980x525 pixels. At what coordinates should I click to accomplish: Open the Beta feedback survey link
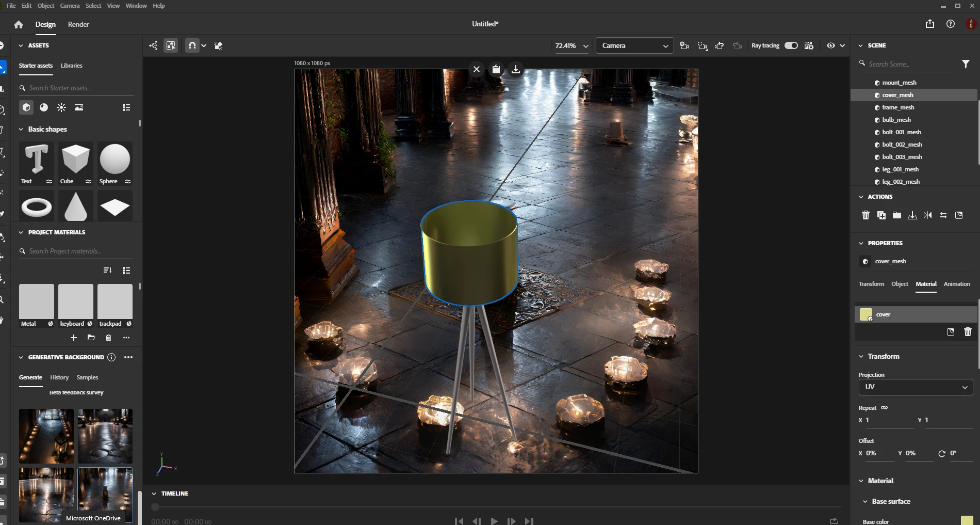[x=76, y=392]
